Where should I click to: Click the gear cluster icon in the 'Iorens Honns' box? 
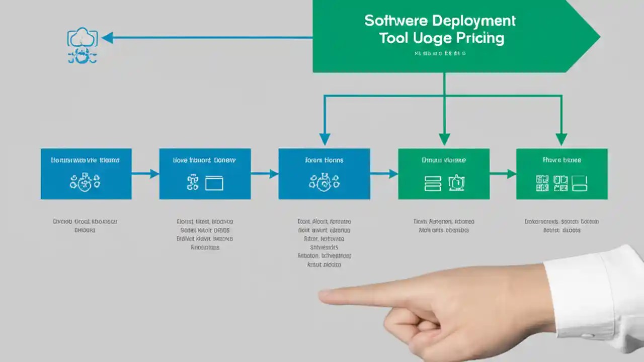tap(324, 182)
